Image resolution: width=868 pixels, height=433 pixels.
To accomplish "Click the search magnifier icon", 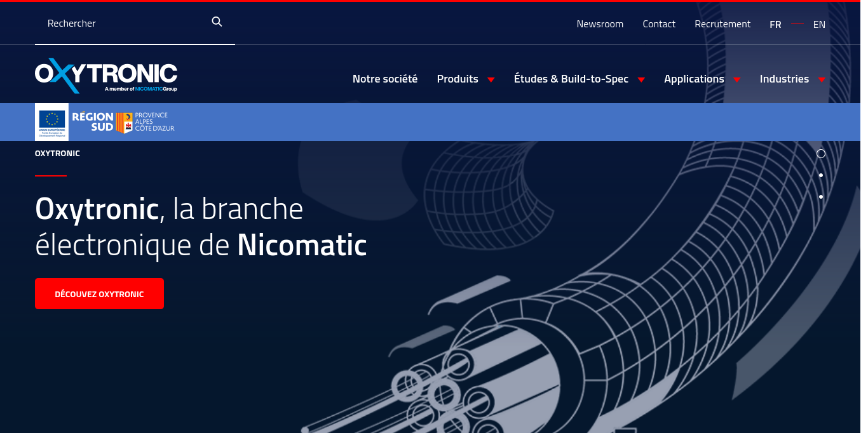I will pyautogui.click(x=217, y=22).
